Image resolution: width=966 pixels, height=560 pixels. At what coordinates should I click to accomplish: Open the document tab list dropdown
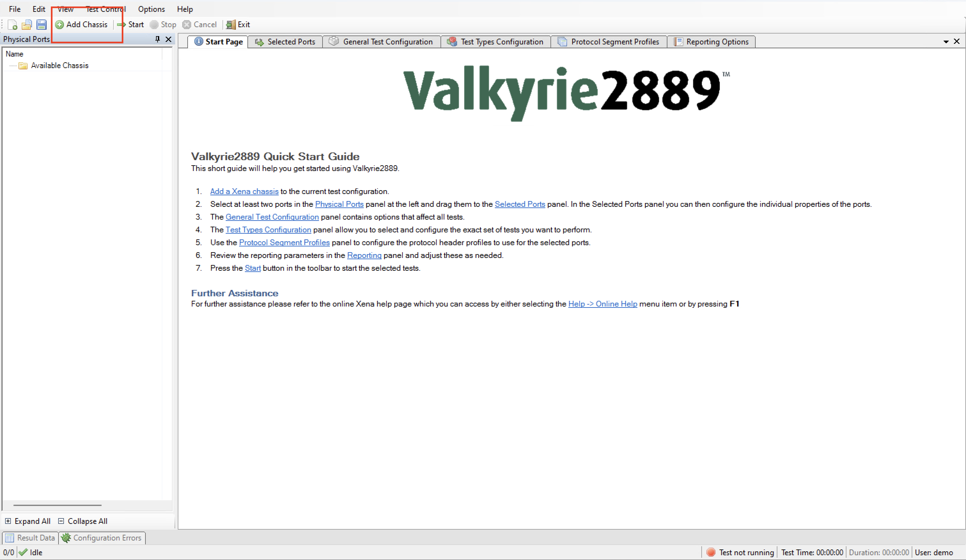946,42
